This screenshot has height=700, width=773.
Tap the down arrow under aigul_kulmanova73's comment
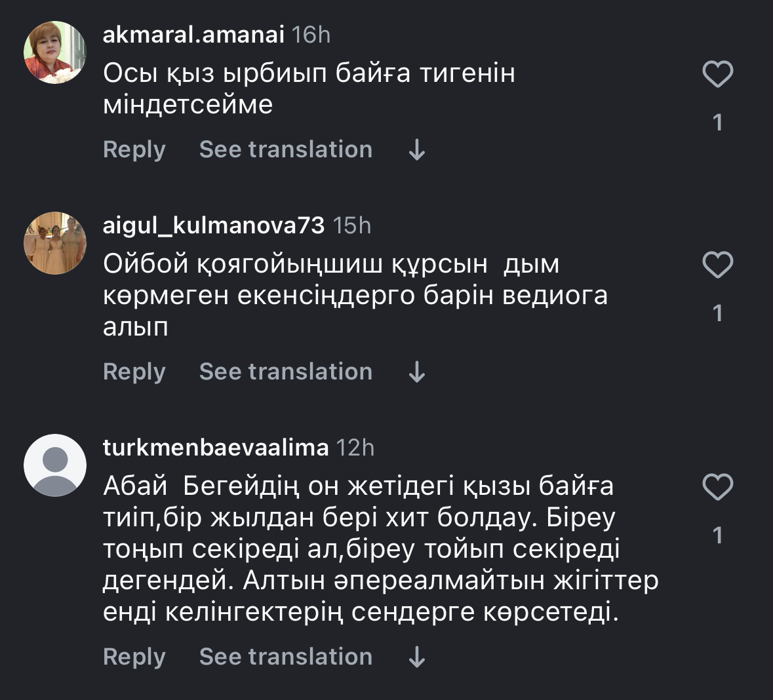[x=417, y=373]
